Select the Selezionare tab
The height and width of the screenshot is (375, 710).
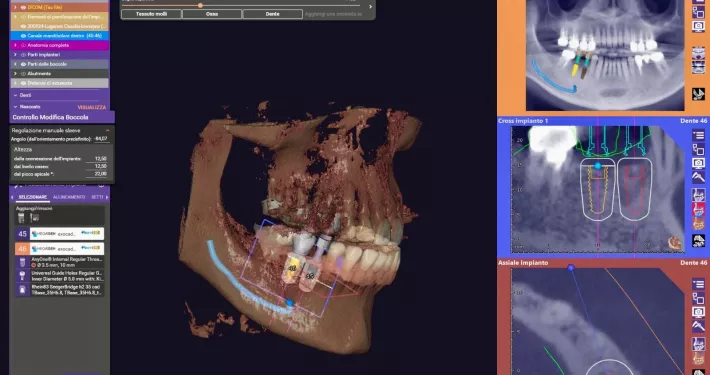pos(33,197)
